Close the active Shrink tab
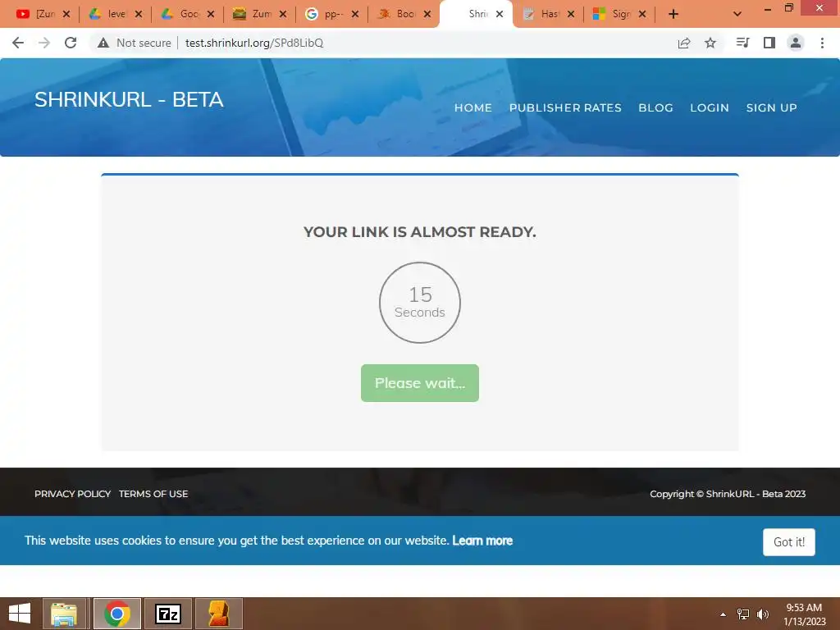Image resolution: width=840 pixels, height=630 pixels. [x=500, y=15]
